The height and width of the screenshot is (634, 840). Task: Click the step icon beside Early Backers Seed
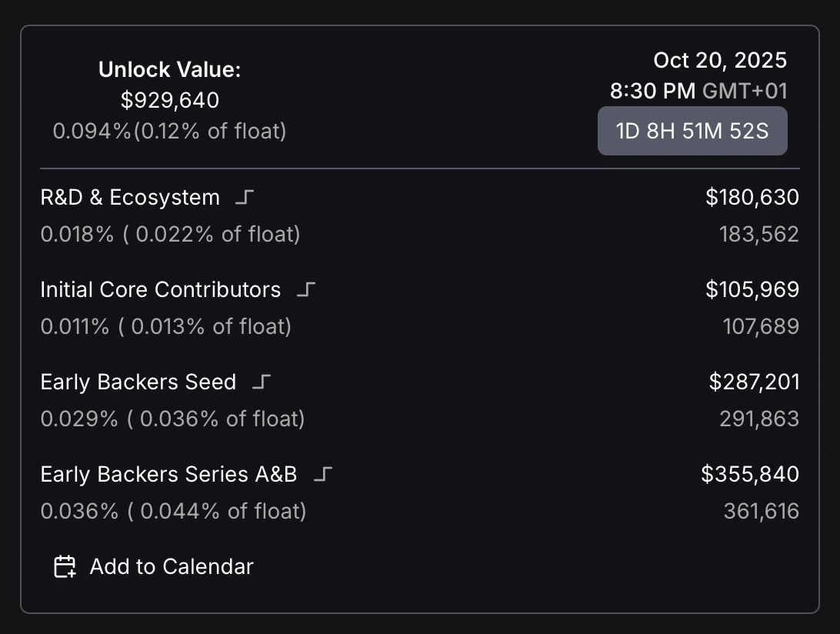coord(261,382)
